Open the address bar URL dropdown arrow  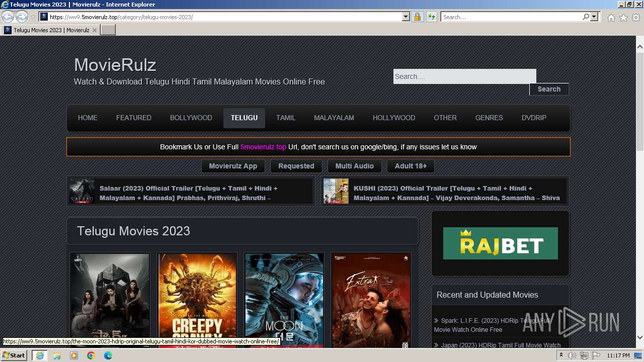click(406, 17)
